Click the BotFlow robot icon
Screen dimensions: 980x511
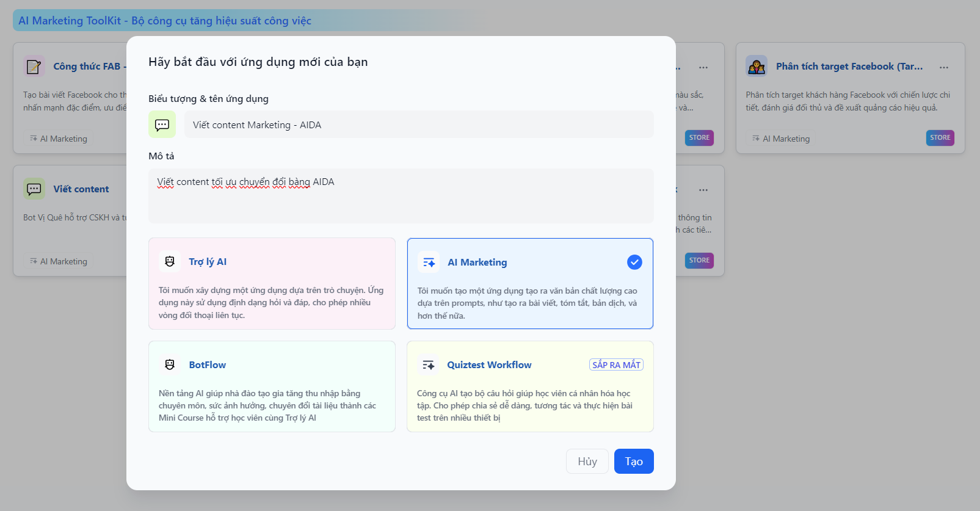(x=170, y=364)
